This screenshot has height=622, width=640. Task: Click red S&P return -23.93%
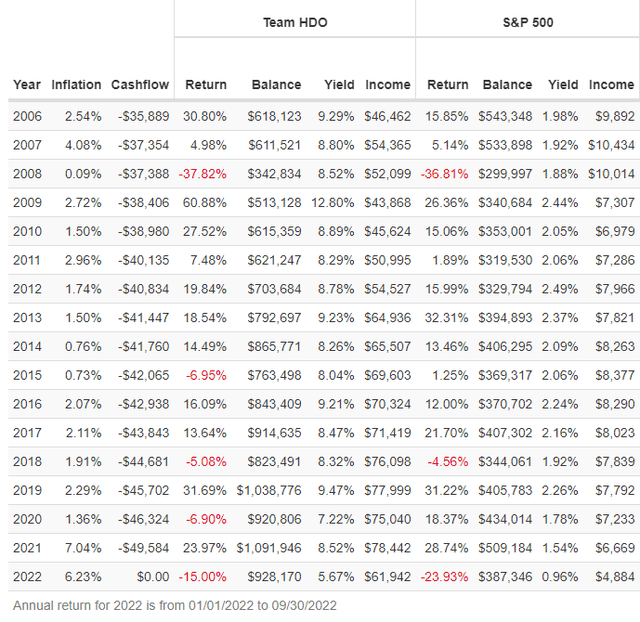[444, 577]
